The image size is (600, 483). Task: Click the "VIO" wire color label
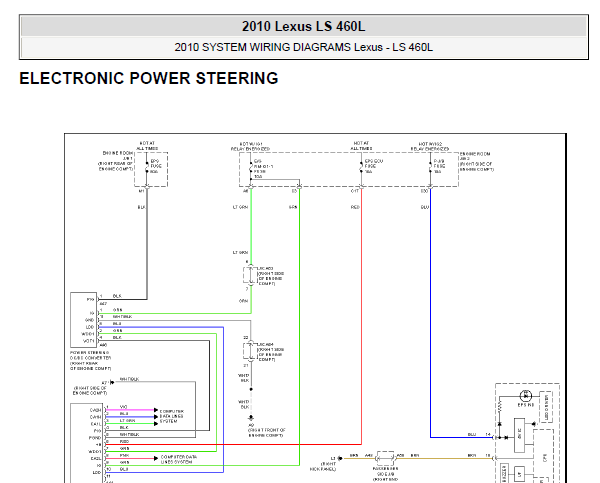click(123, 407)
